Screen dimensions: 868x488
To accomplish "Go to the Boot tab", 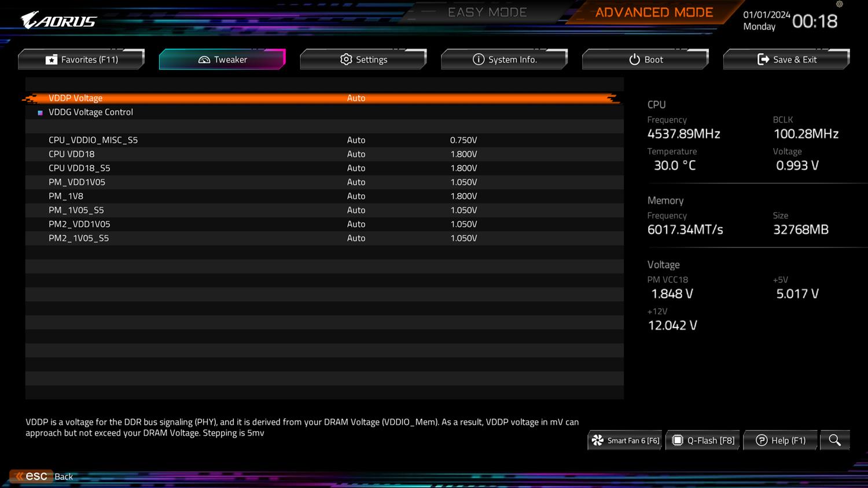I will pos(645,60).
